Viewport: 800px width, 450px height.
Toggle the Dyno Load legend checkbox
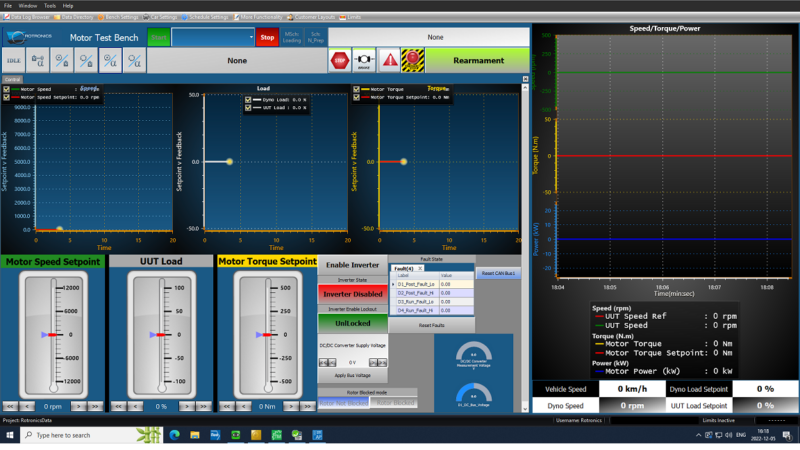pyautogui.click(x=248, y=100)
